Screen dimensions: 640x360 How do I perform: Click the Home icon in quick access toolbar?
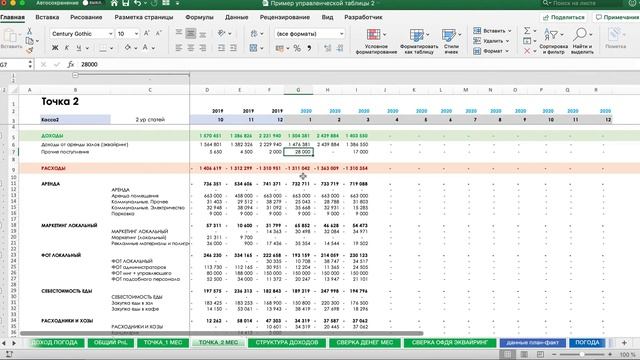point(114,3)
